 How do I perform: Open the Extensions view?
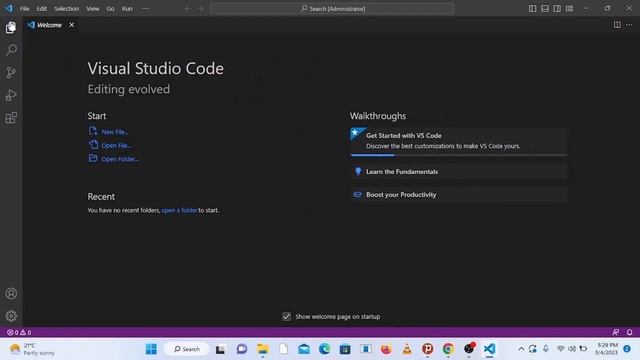(x=11, y=118)
